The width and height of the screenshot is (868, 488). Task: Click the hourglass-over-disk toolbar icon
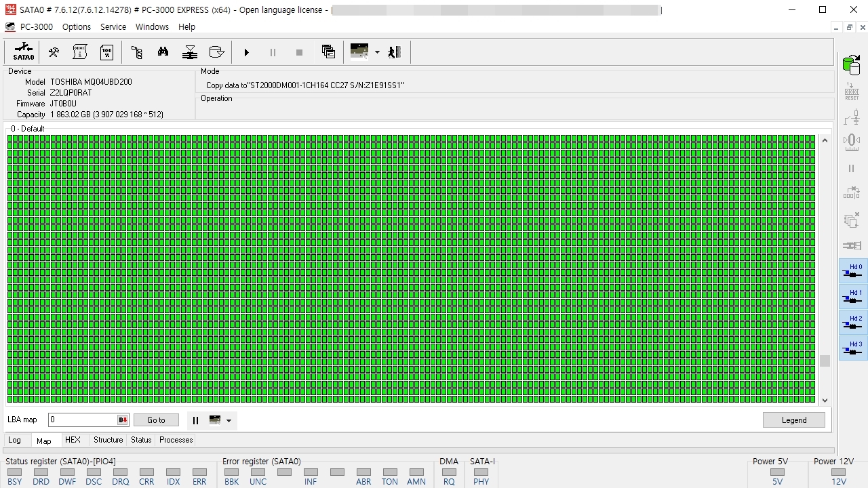190,52
